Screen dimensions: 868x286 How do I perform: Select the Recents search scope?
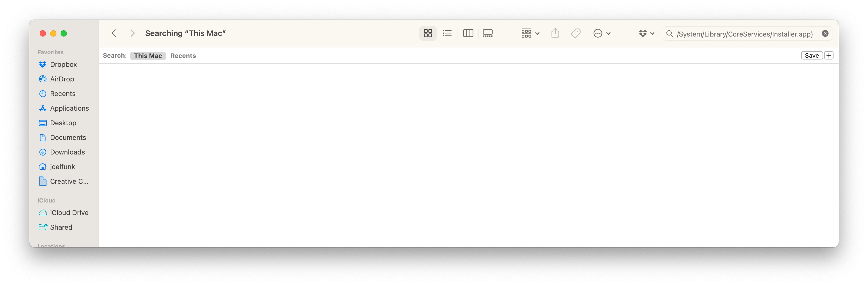[183, 56]
